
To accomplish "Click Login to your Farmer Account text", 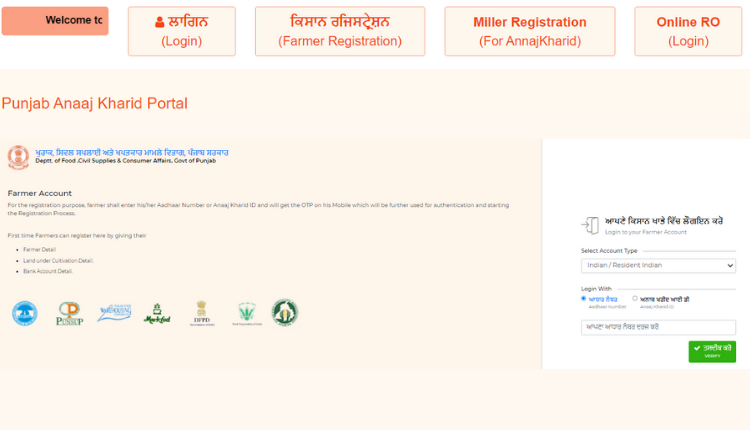I will point(646,232).
